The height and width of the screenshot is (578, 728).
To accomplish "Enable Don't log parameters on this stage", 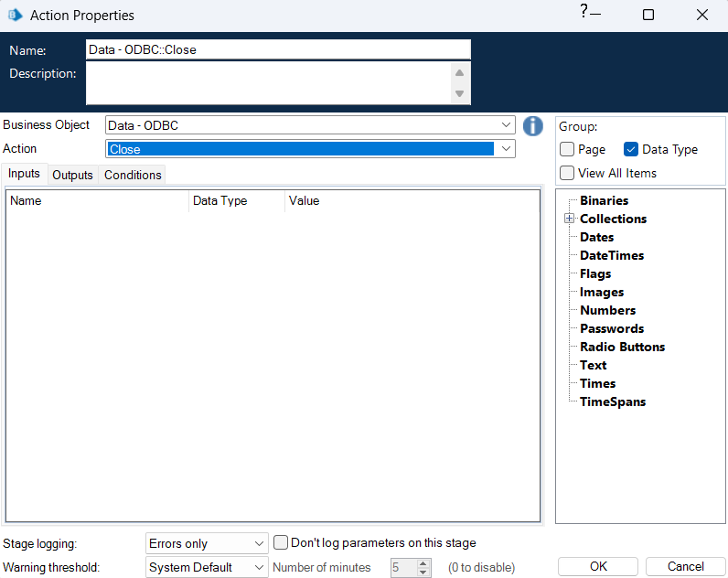I will click(283, 542).
